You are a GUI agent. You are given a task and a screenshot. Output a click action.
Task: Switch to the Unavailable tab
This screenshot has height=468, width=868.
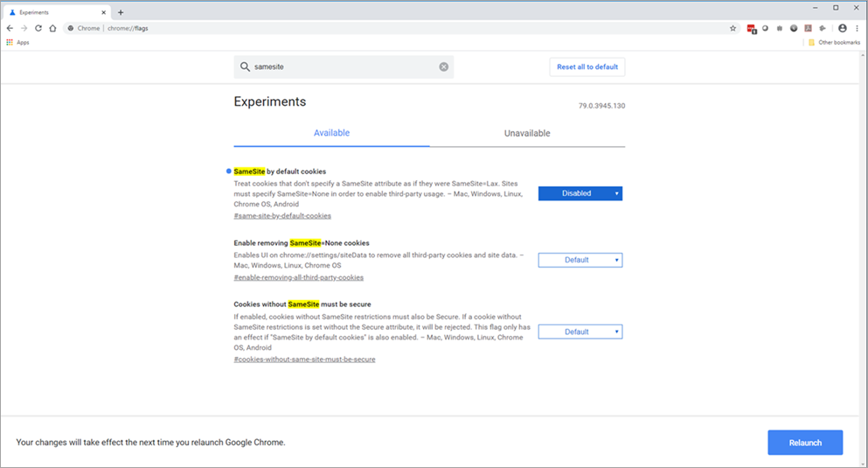click(527, 133)
